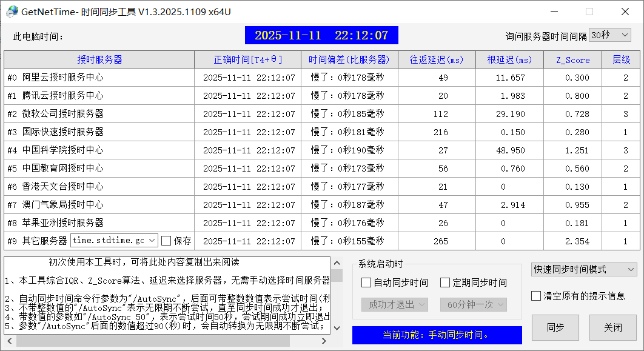
Task: Click the 当前功能 status bar message
Action: click(x=436, y=335)
